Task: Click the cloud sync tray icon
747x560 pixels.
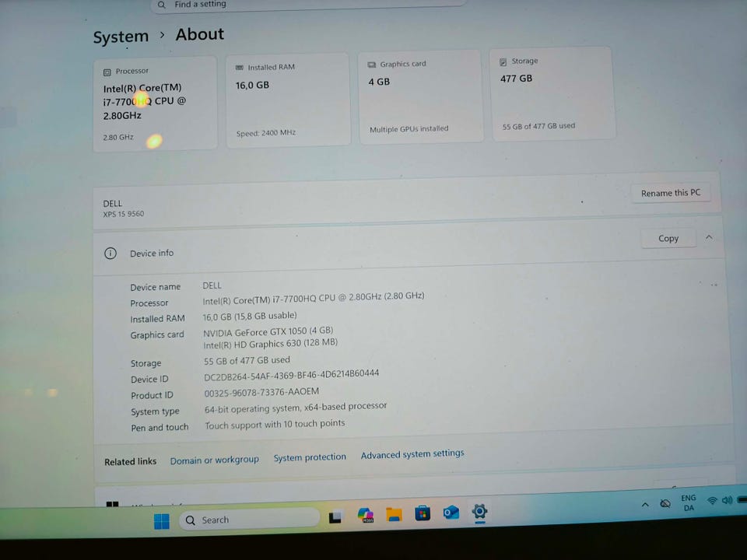Action: pyautogui.click(x=665, y=503)
